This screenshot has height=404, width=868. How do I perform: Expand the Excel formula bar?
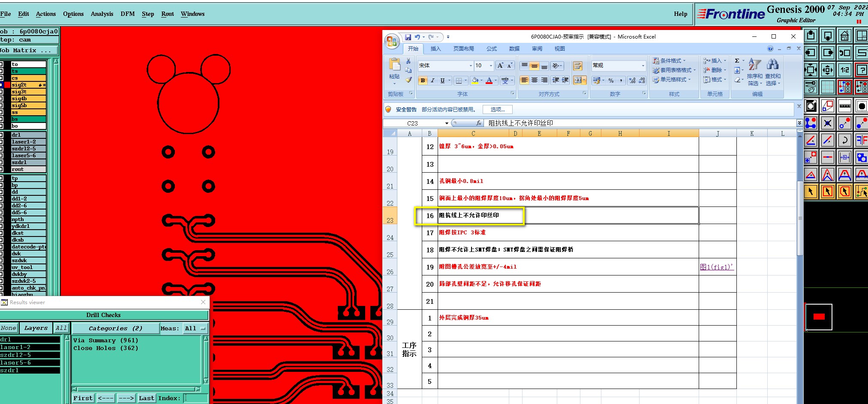pyautogui.click(x=799, y=123)
